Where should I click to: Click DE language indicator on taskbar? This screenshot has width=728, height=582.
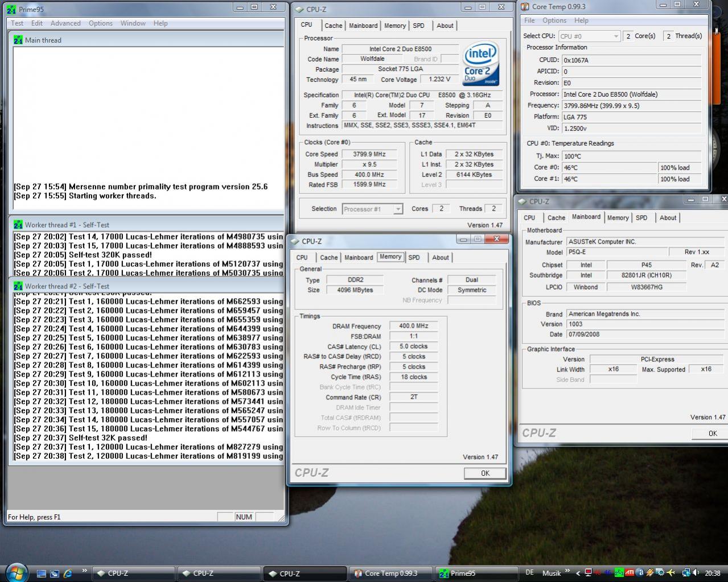coord(530,573)
